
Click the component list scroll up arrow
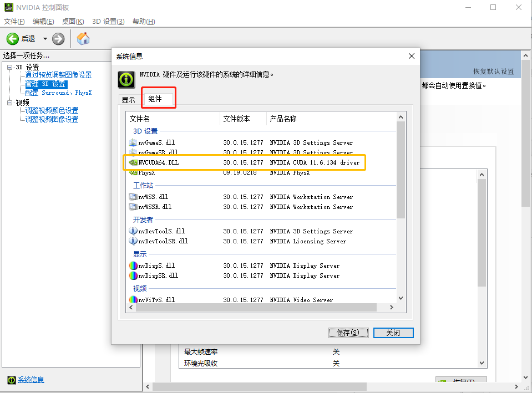click(401, 117)
